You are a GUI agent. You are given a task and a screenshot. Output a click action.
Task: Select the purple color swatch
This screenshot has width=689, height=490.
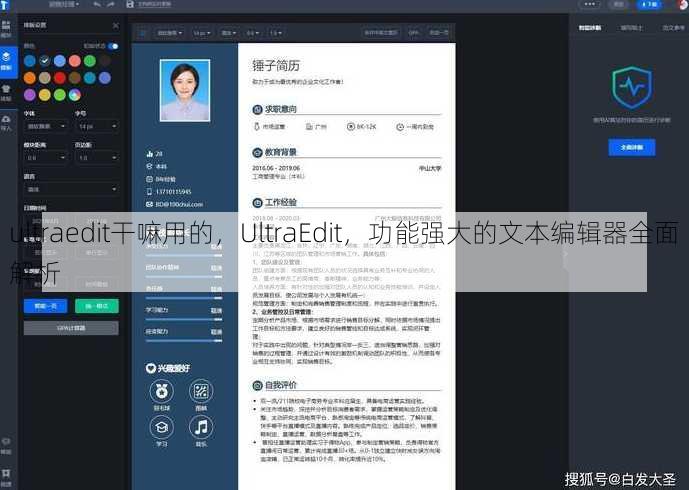click(30, 94)
